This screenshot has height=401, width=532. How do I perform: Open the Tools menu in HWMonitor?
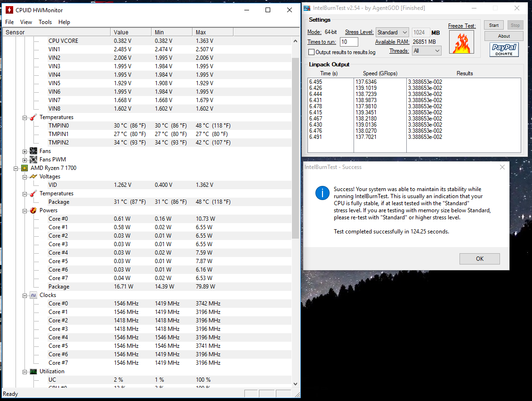45,22
